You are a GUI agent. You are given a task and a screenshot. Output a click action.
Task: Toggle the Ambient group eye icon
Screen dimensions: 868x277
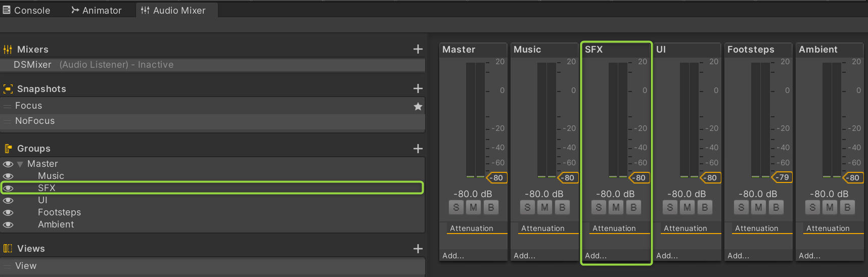[x=8, y=224]
